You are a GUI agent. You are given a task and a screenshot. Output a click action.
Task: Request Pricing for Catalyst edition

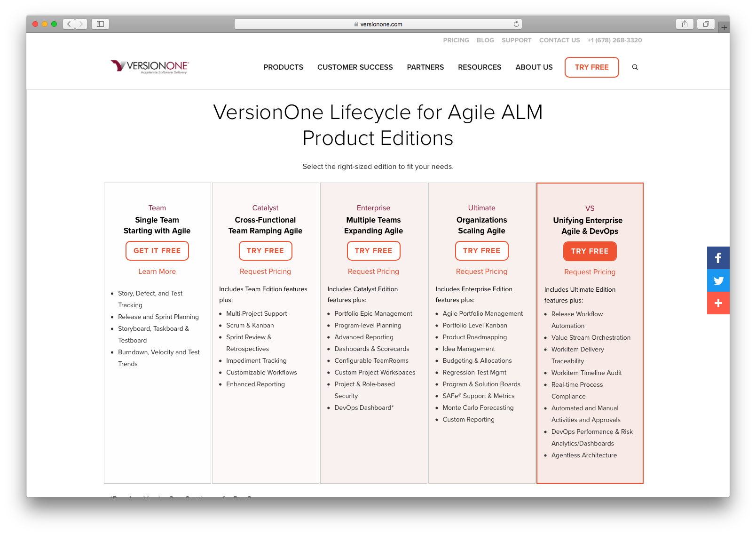265,271
